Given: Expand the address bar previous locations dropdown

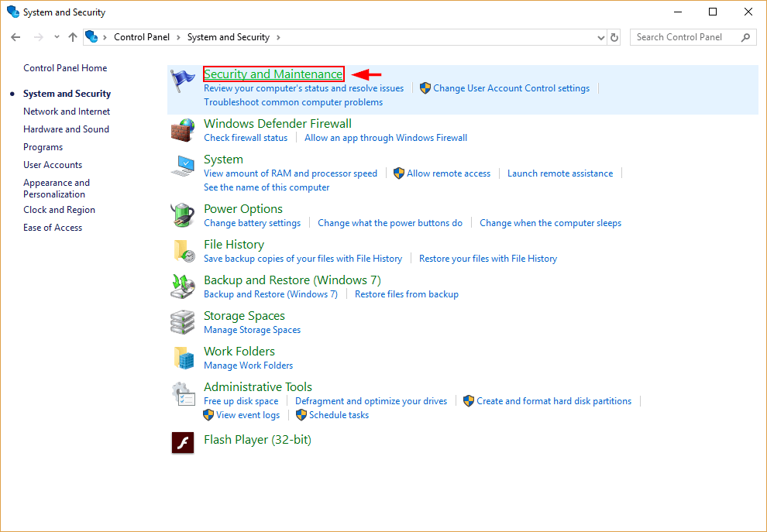Looking at the screenshot, I should point(601,37).
